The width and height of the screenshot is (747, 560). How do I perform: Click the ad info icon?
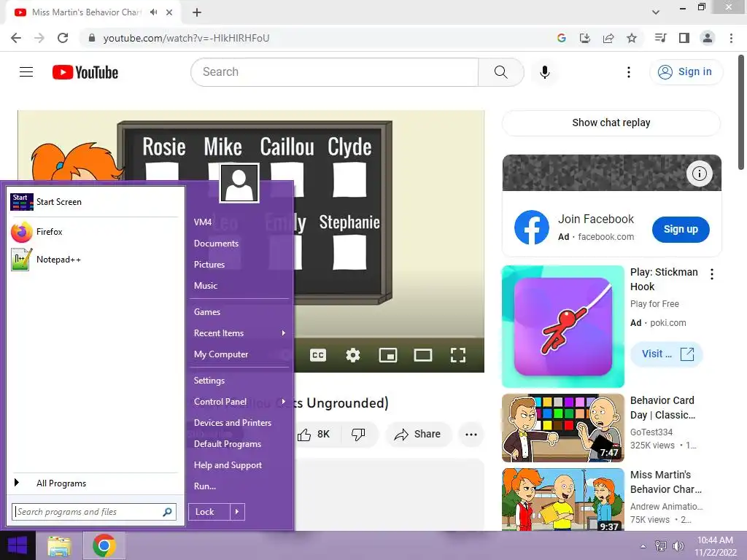[x=700, y=174]
